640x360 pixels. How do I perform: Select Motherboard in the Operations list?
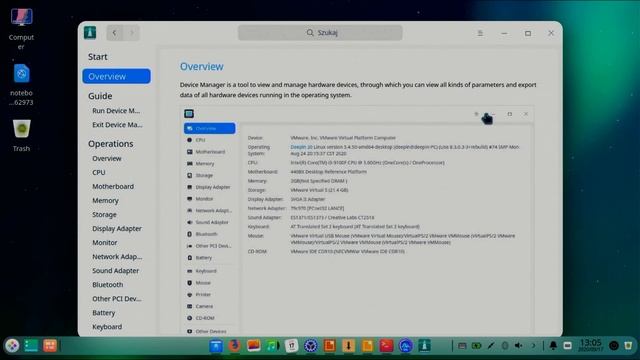[x=113, y=187]
